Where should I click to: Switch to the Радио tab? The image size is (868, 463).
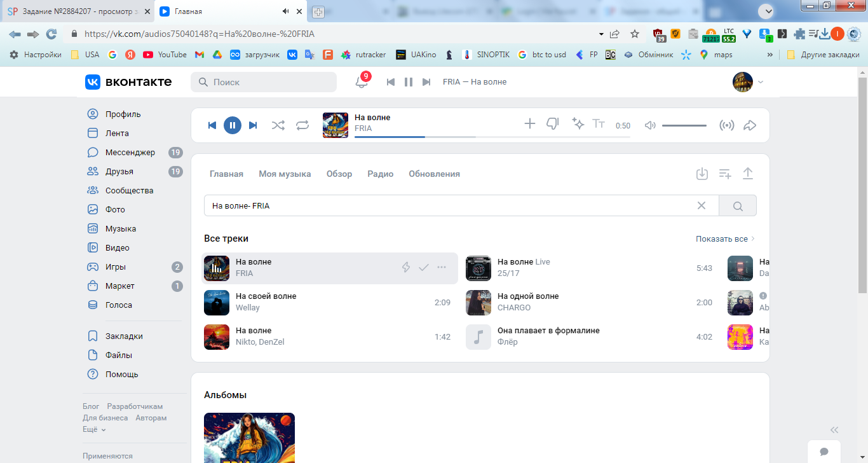381,174
